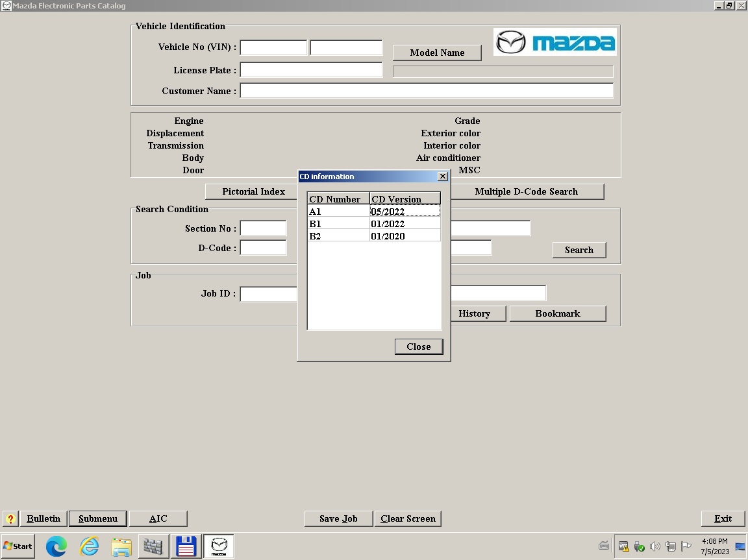The height and width of the screenshot is (560, 748).
Task: Restore down the main application window
Action: pos(729,5)
